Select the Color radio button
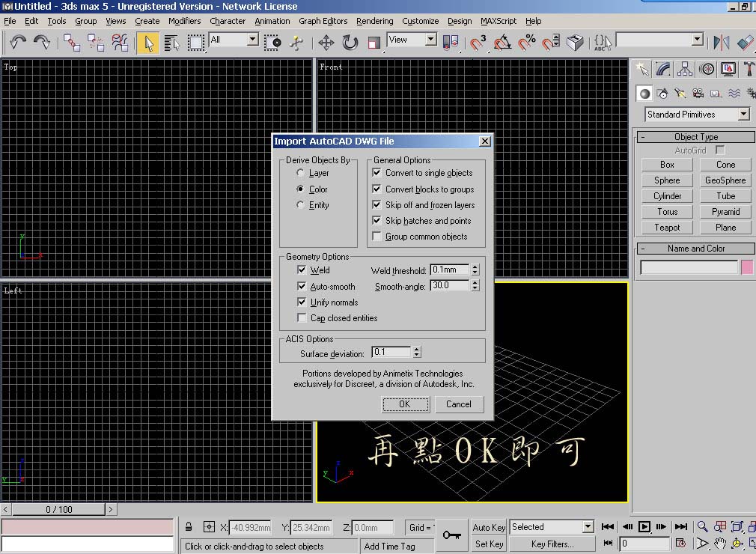This screenshot has height=554, width=756. click(x=300, y=189)
